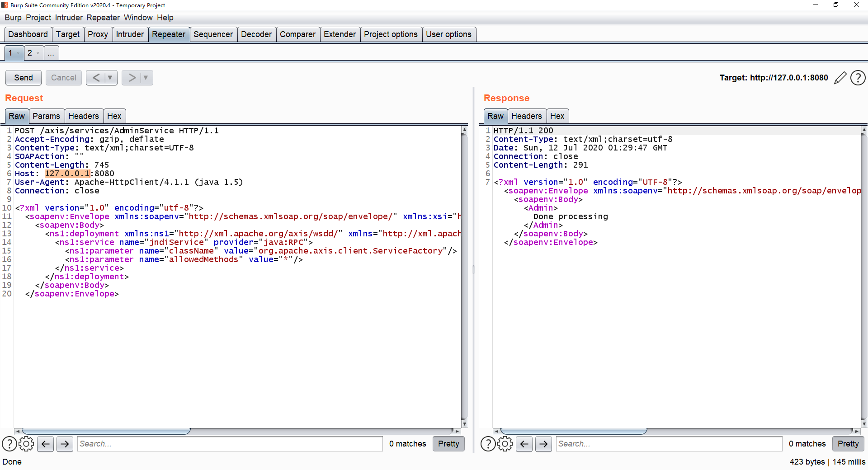Open the Help menu

165,18
